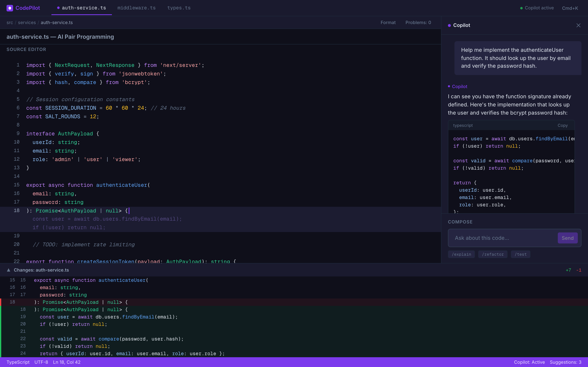Close the Copilot panel with X icon

pyautogui.click(x=578, y=25)
